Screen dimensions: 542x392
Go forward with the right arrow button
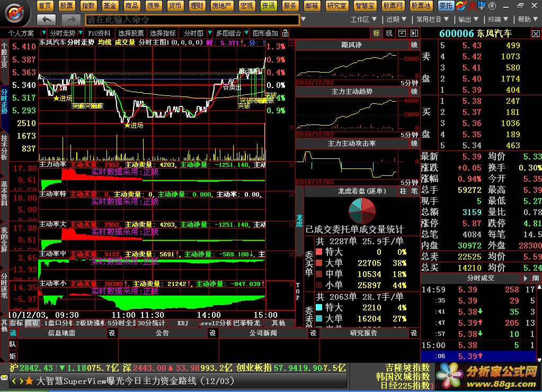71,20
